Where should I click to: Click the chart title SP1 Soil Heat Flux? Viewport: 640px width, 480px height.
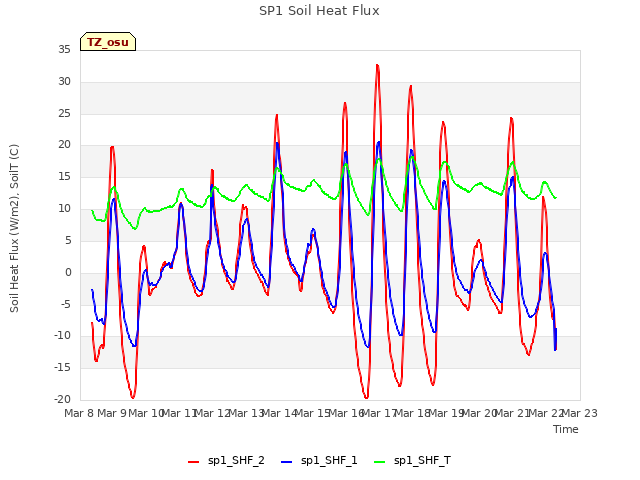[319, 11]
